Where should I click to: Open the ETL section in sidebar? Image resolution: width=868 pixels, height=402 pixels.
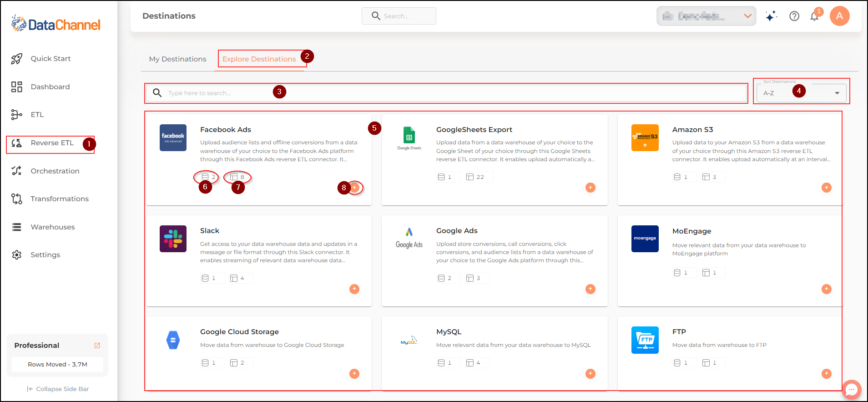point(37,115)
